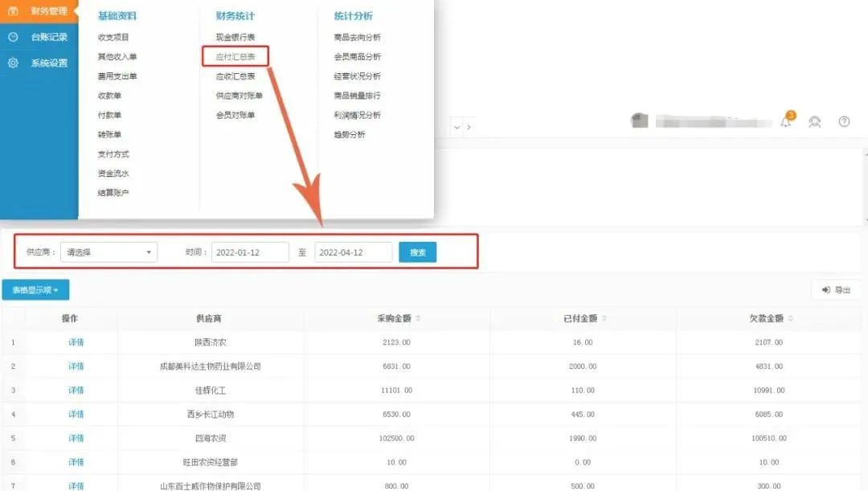Click the start date field 2022-01-12
The height and width of the screenshot is (491, 868).
250,252
